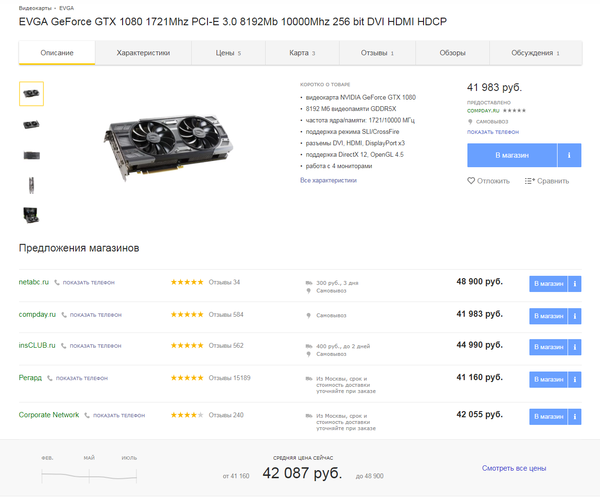Select the first graphics card thumbnail
Image resolution: width=600 pixels, height=503 pixels.
31,94
